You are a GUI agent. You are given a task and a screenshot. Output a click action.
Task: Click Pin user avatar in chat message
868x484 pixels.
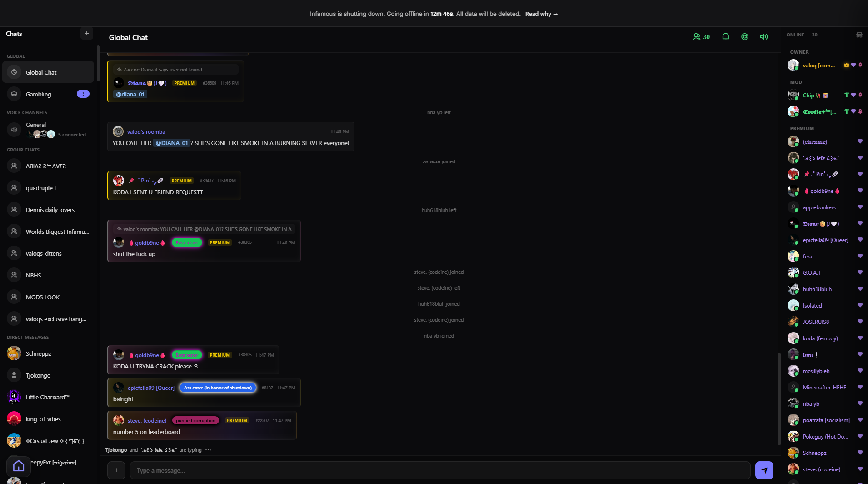(x=119, y=181)
